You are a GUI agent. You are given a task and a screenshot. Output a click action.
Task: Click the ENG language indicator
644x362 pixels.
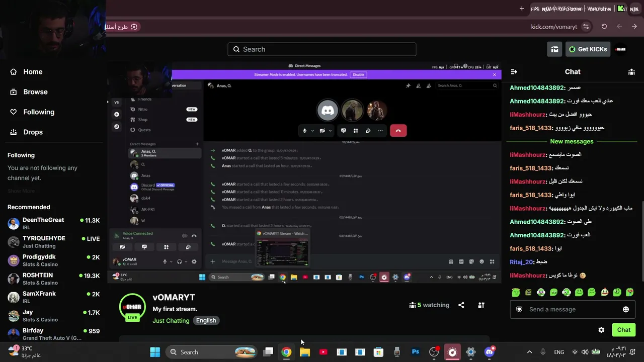(x=559, y=352)
